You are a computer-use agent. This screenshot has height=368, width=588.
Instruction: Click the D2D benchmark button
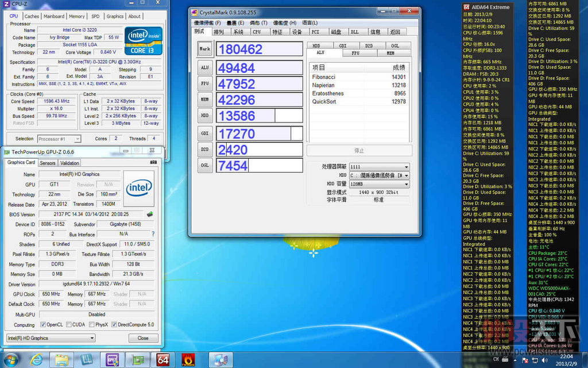205,149
